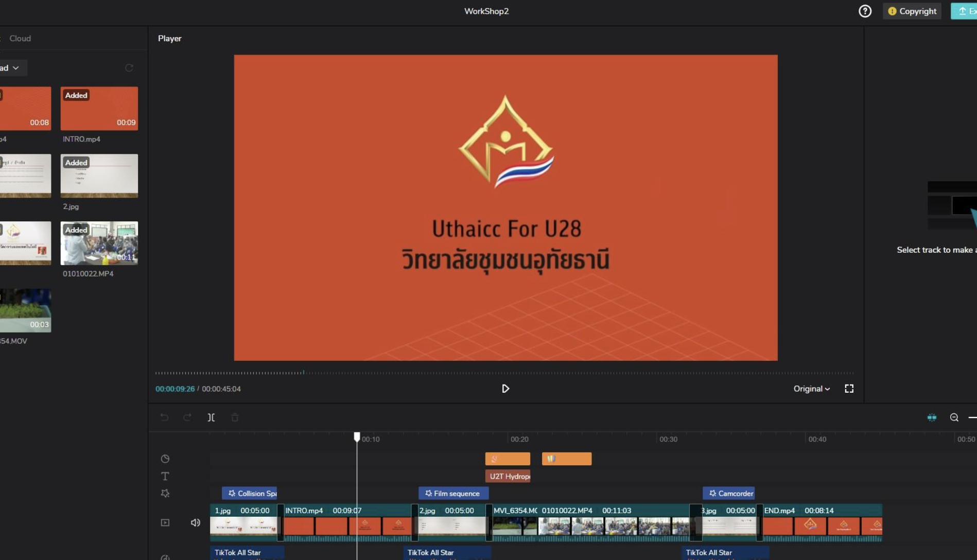Open the help question mark icon
This screenshot has height=560, width=977.
pyautogui.click(x=865, y=11)
